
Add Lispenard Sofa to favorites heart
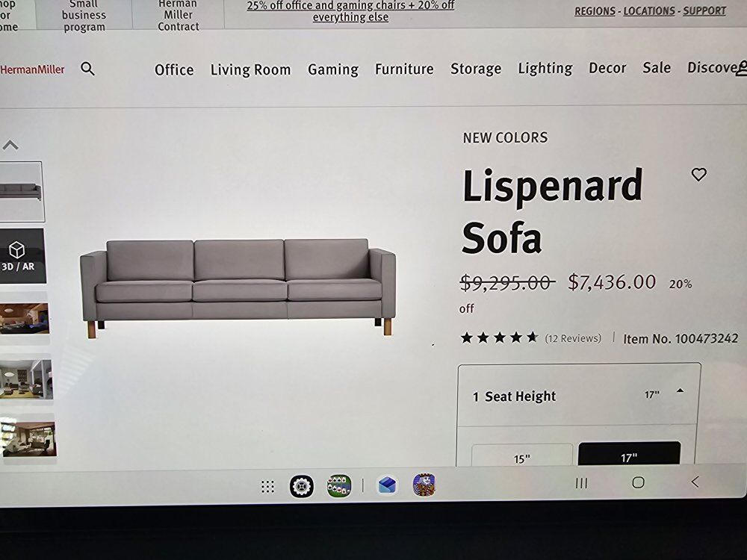click(x=699, y=174)
